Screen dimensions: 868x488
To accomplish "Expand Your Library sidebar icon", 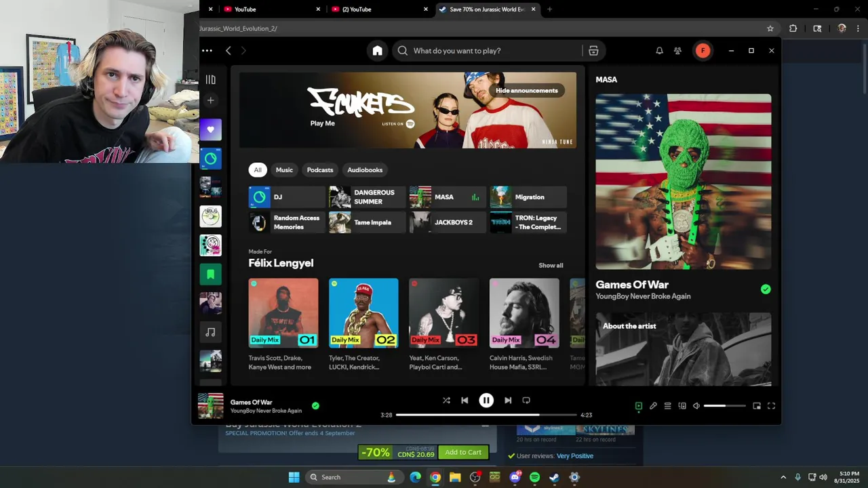I will [210, 79].
